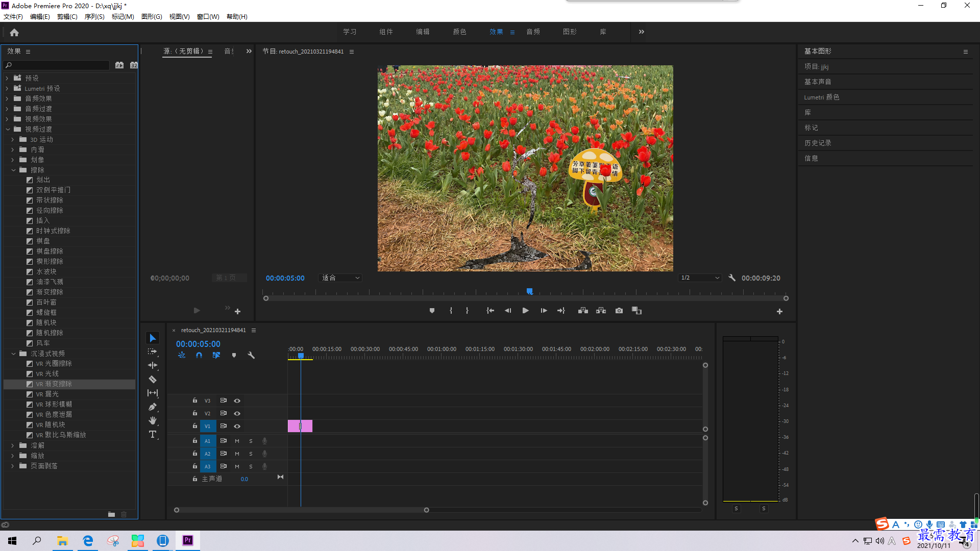Mute audio track A1
The width and height of the screenshot is (980, 551).
(x=237, y=441)
